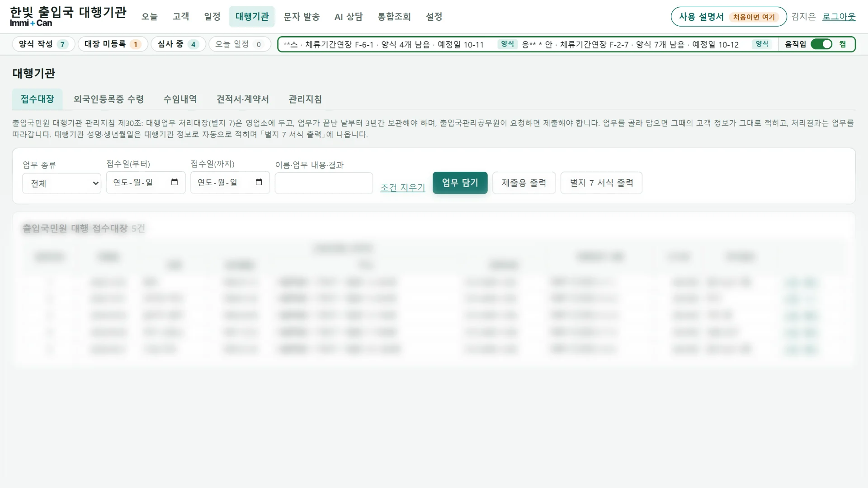Switch to the 접수대장 tab
The image size is (868, 488).
[x=38, y=99]
